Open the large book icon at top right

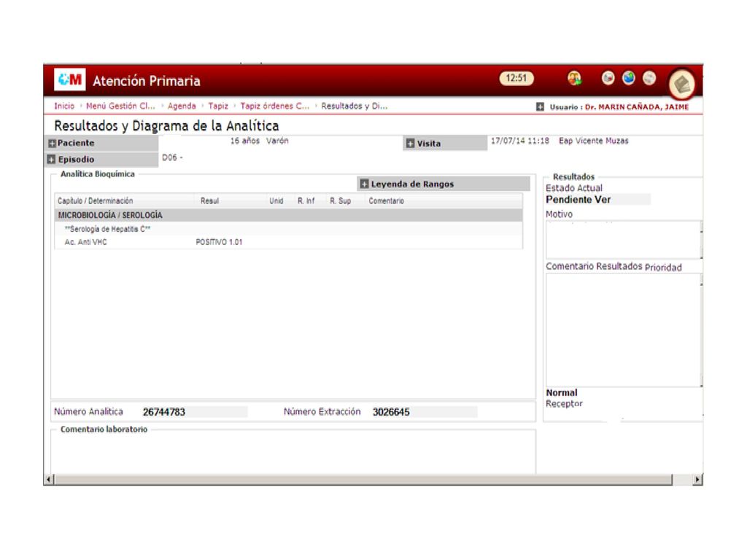682,85
